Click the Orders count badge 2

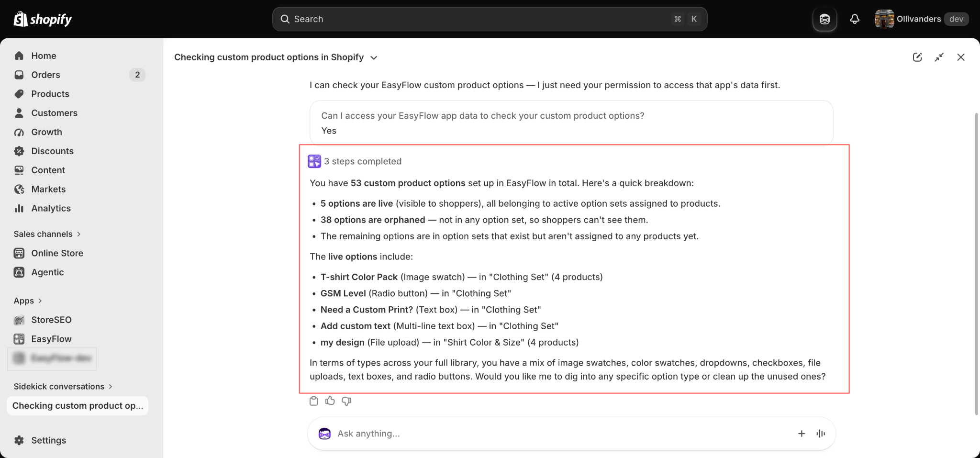click(x=137, y=75)
